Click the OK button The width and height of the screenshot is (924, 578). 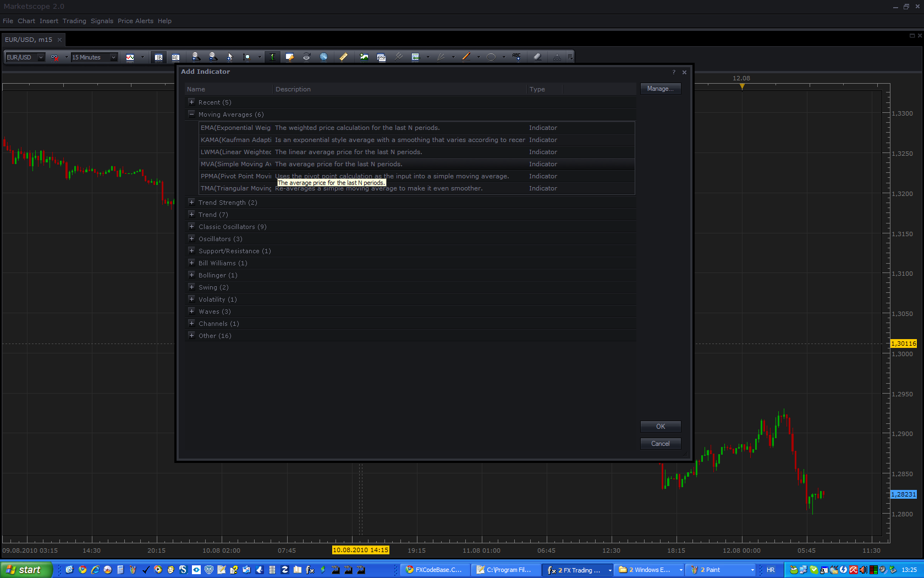pos(661,427)
